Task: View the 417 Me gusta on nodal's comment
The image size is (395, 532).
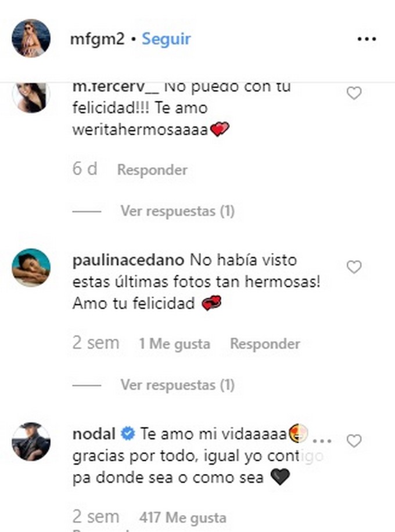Action: point(183,517)
